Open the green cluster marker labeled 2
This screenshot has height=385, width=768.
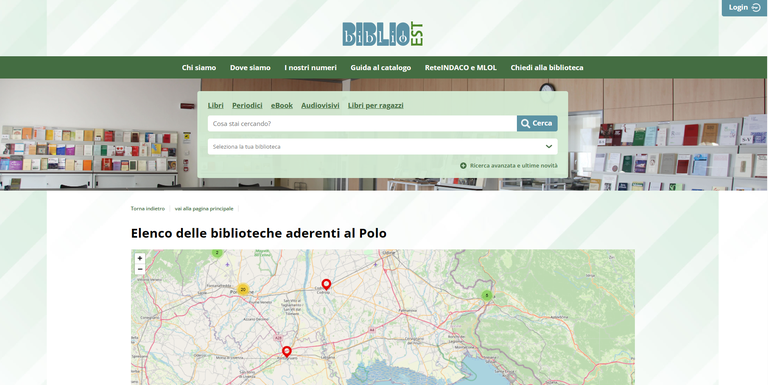click(217, 253)
